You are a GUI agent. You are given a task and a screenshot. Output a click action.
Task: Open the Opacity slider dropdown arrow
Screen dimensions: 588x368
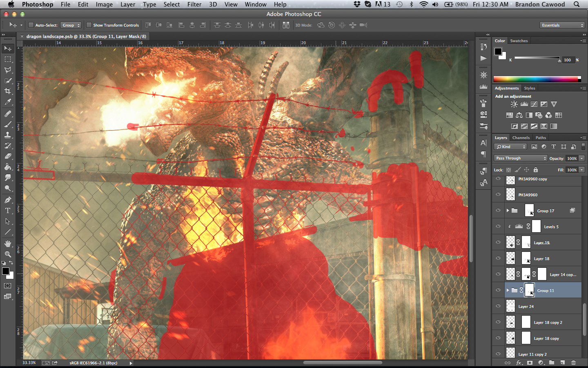click(582, 158)
